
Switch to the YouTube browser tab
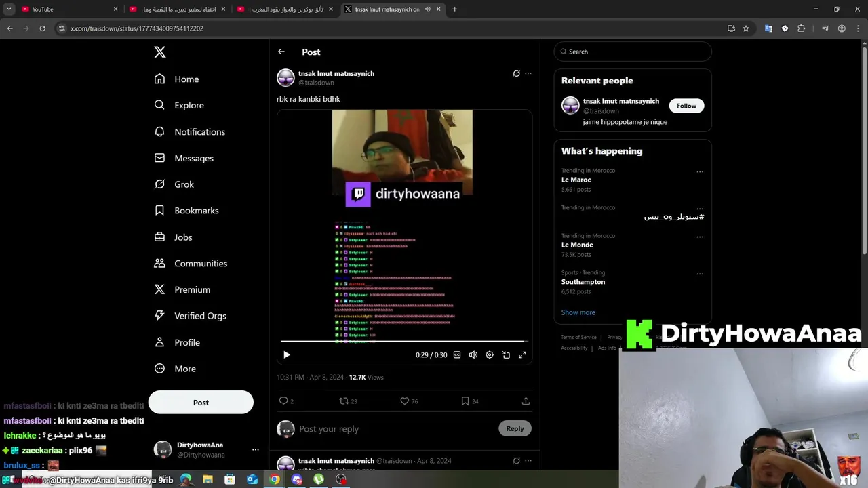[69, 9]
